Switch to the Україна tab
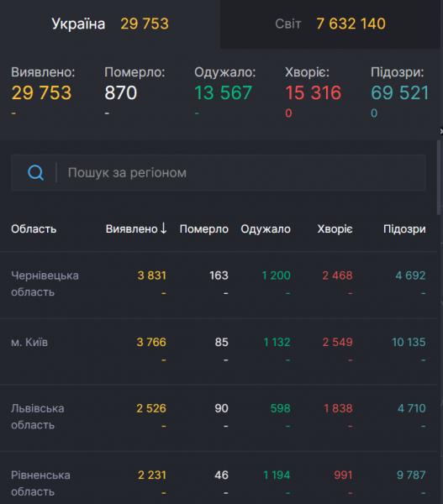The image size is (443, 504). (110, 24)
